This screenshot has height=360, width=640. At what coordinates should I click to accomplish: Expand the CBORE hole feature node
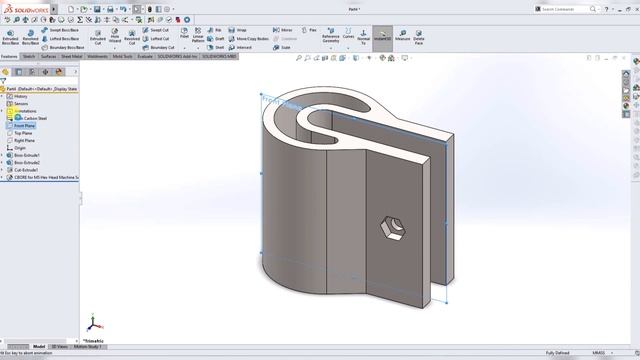[x=2, y=177]
